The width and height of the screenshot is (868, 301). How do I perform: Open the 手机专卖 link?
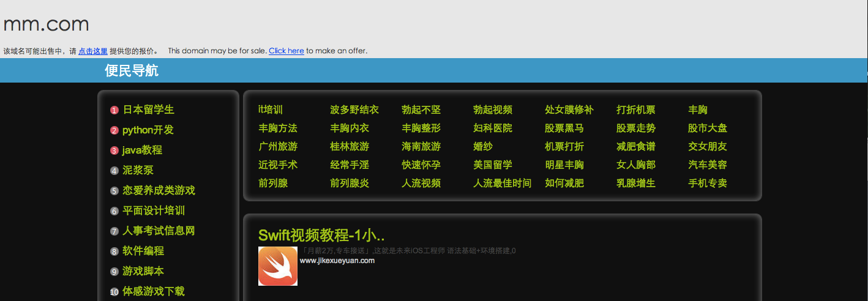coord(707,183)
